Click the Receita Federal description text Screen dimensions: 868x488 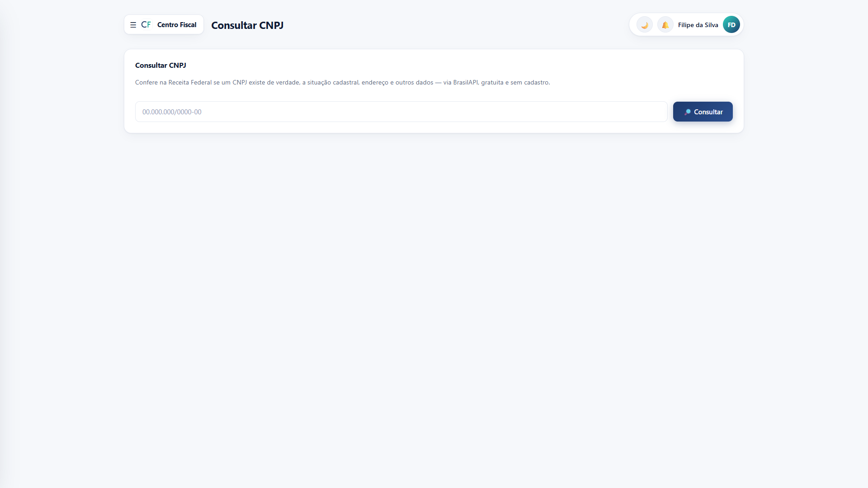click(x=343, y=82)
